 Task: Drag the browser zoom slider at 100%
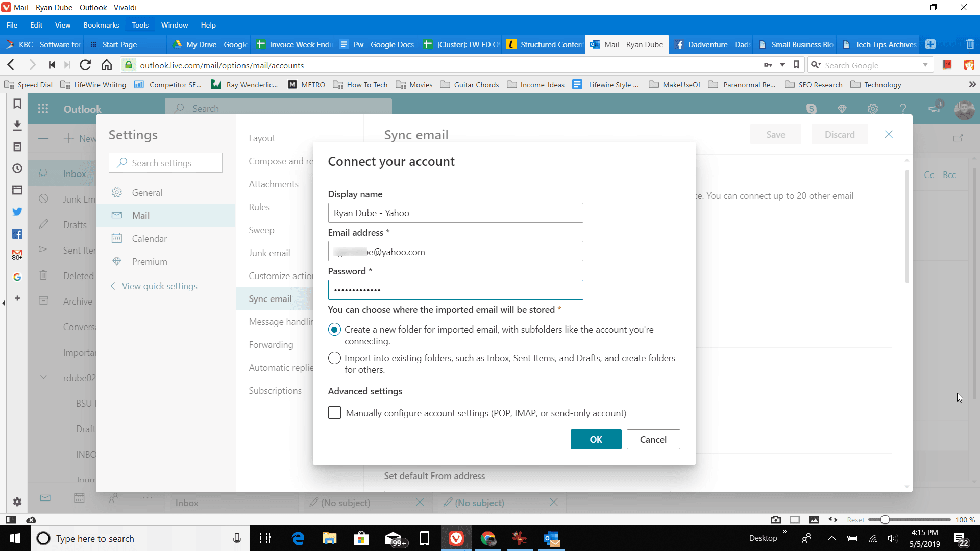click(x=884, y=519)
